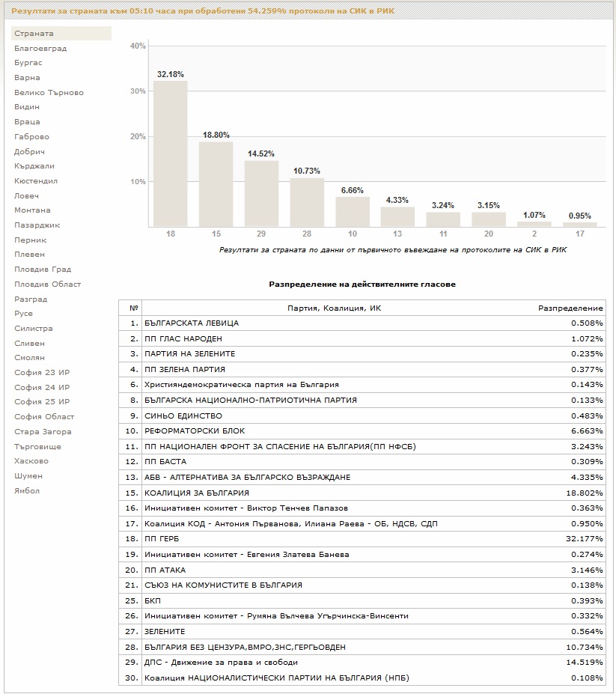Click the 18.80% bar in chart
This screenshot has height=697, width=616.
tap(216, 183)
